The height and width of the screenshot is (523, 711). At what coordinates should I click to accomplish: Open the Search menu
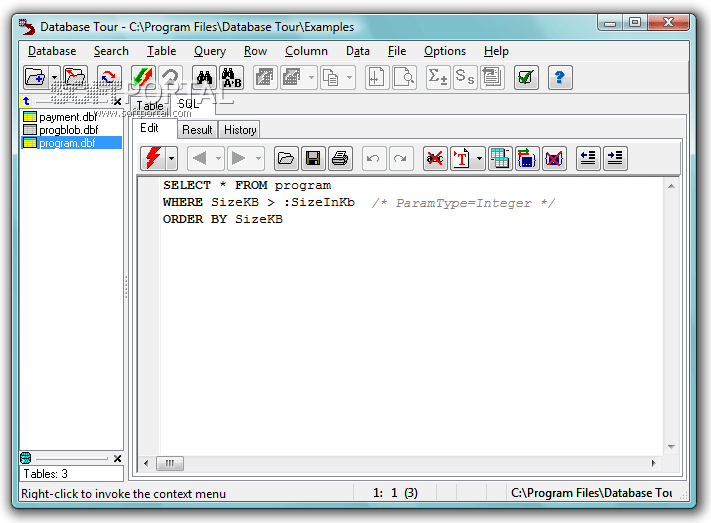pos(111,51)
